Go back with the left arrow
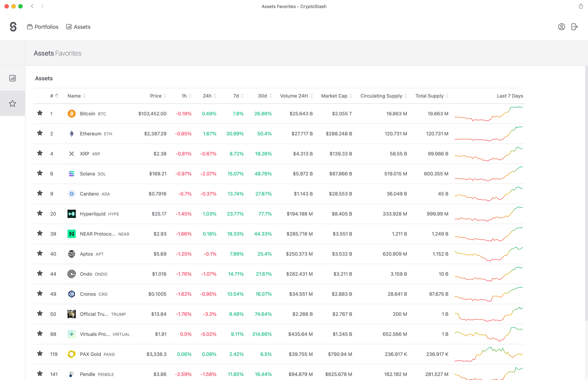 tap(32, 6)
